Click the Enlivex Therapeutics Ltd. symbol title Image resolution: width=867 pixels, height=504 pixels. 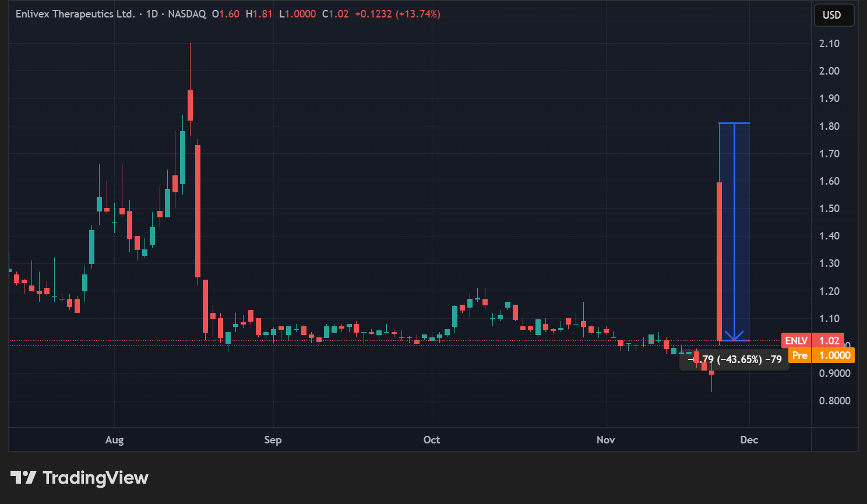click(75, 14)
